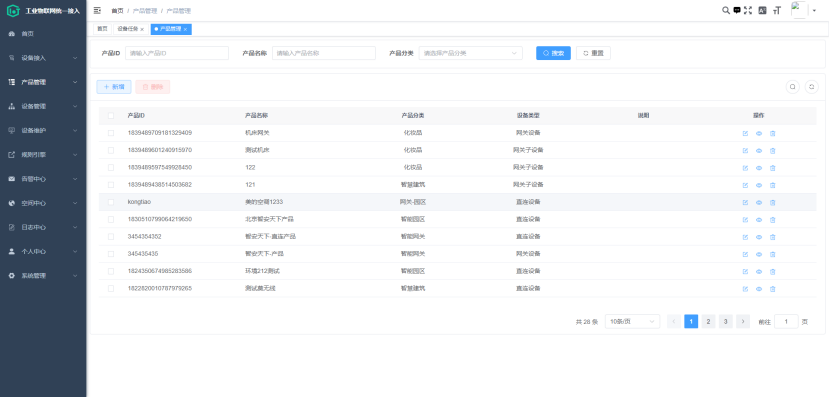
Task: Open the top bar search magnifier
Action: point(726,10)
